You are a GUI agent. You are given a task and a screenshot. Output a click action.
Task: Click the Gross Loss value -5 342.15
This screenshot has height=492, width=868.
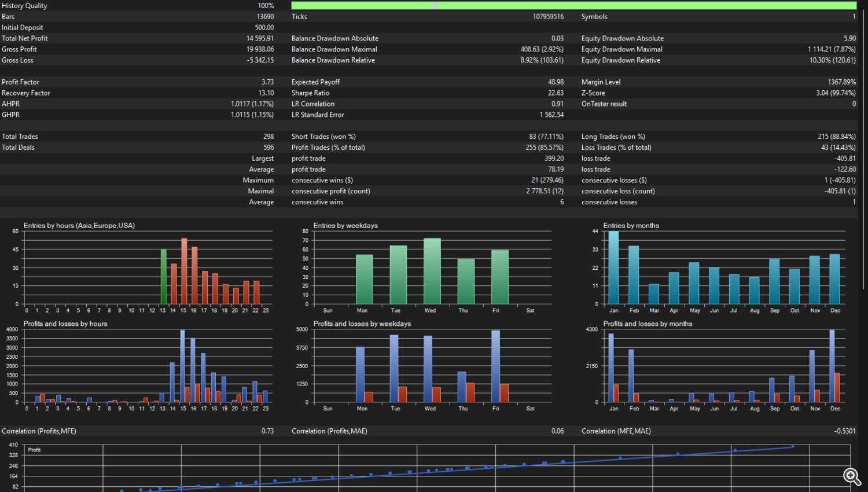tap(260, 60)
